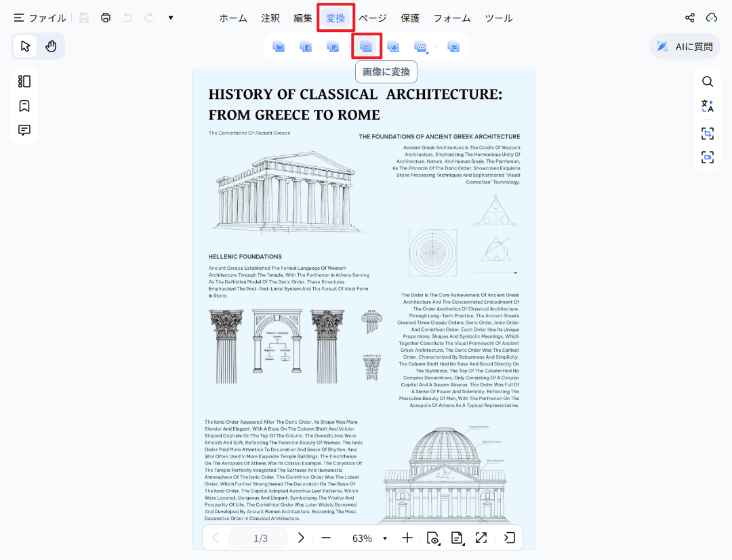Click the grayed-out save disk icon

[x=84, y=18]
